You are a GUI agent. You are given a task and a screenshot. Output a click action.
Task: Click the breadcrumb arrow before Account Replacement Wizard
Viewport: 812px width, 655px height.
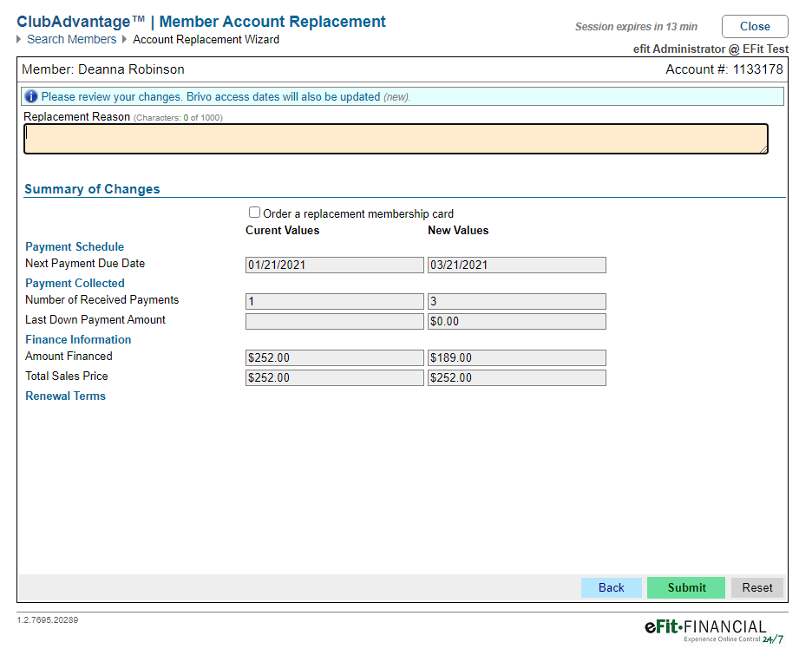[x=124, y=39]
